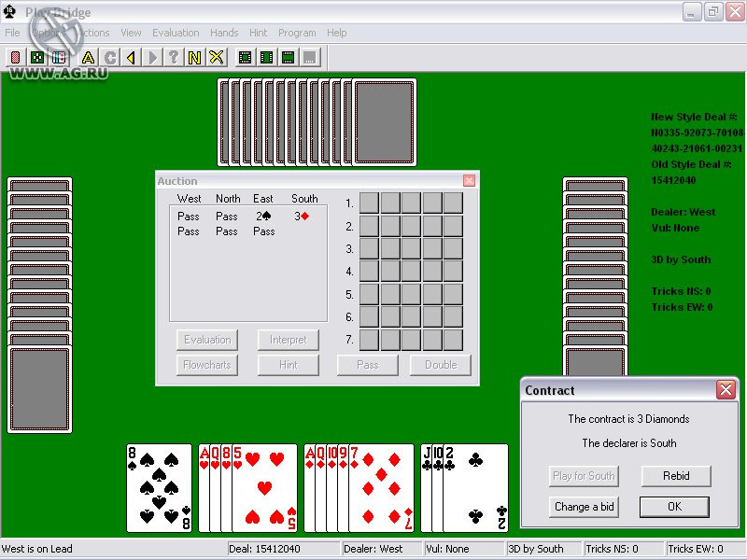Click 'Tricks NS: 0' in status bar
This screenshot has width=747, height=560.
[612, 549]
